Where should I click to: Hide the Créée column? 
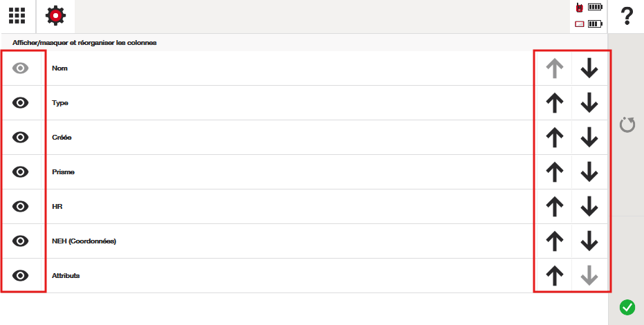point(21,138)
